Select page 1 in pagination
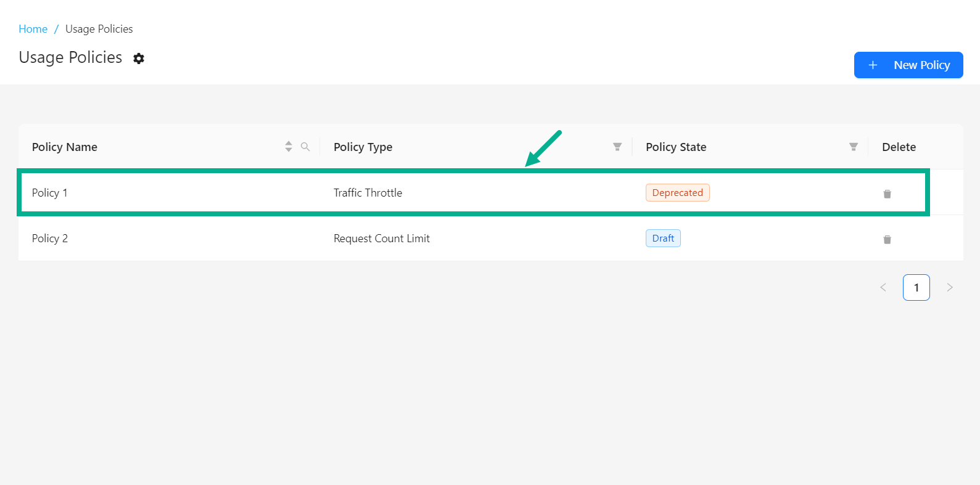 916,287
